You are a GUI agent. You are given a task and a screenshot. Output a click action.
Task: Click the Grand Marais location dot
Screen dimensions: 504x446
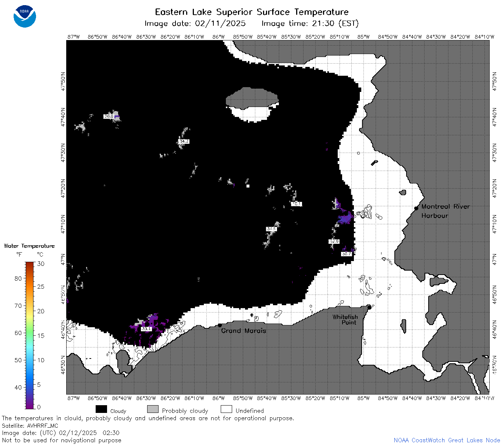click(220, 325)
